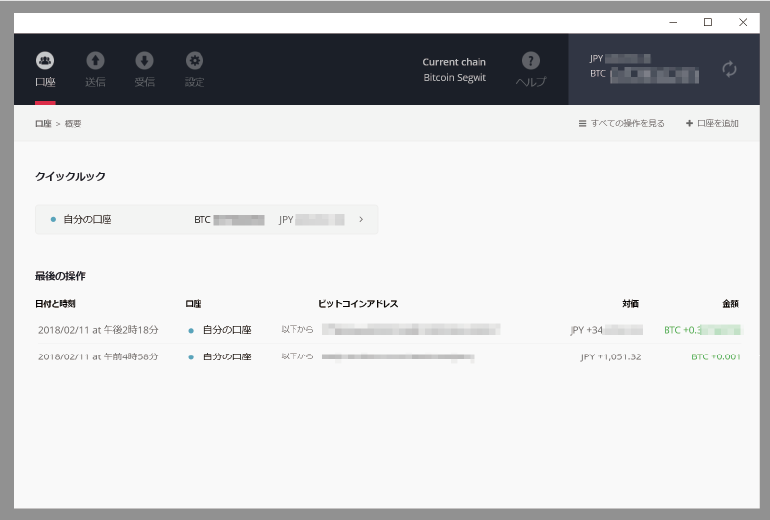Screen dimensions: 770x520
Task: Select the 受信 label in navigation
Action: (x=144, y=82)
